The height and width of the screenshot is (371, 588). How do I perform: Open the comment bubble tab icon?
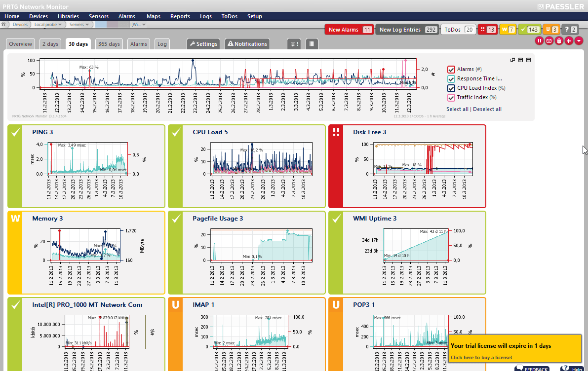[x=294, y=44]
